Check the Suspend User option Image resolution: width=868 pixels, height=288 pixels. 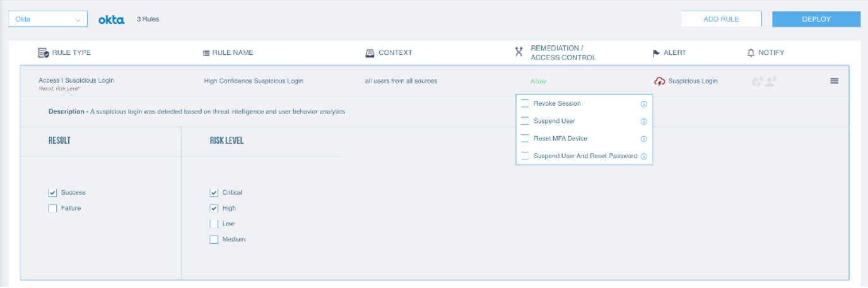[525, 121]
